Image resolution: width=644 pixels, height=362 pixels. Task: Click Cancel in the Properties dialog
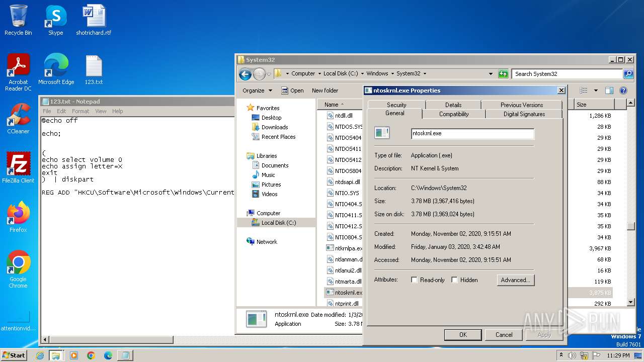pyautogui.click(x=504, y=335)
